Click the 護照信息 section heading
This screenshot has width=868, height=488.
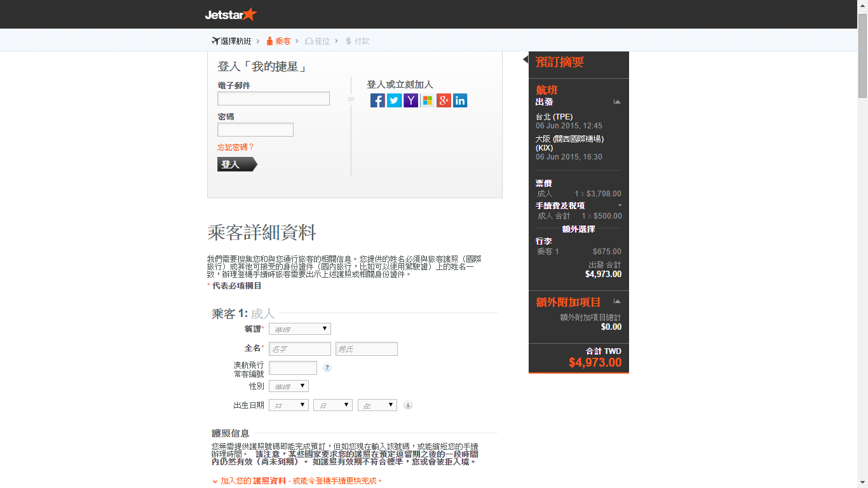(231, 433)
